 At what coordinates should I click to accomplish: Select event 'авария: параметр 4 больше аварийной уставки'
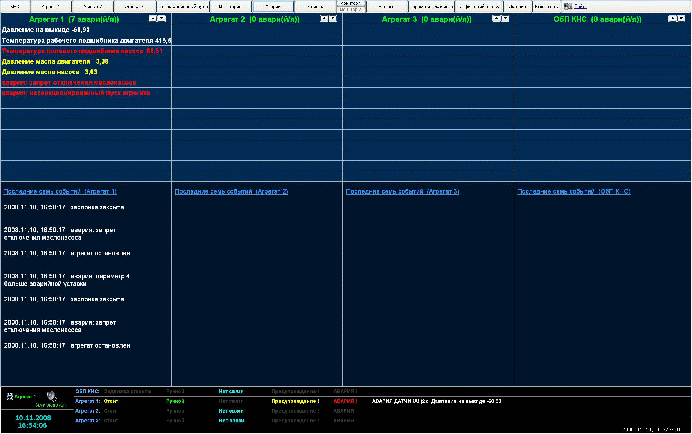tap(67, 280)
